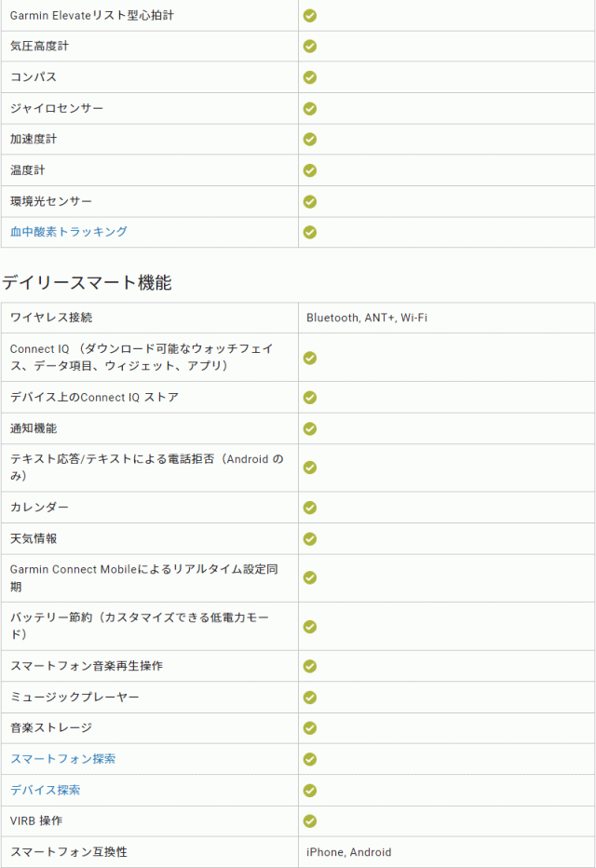Click checkmark icon for カレンダー
This screenshot has height=868, width=596.
pyautogui.click(x=310, y=508)
